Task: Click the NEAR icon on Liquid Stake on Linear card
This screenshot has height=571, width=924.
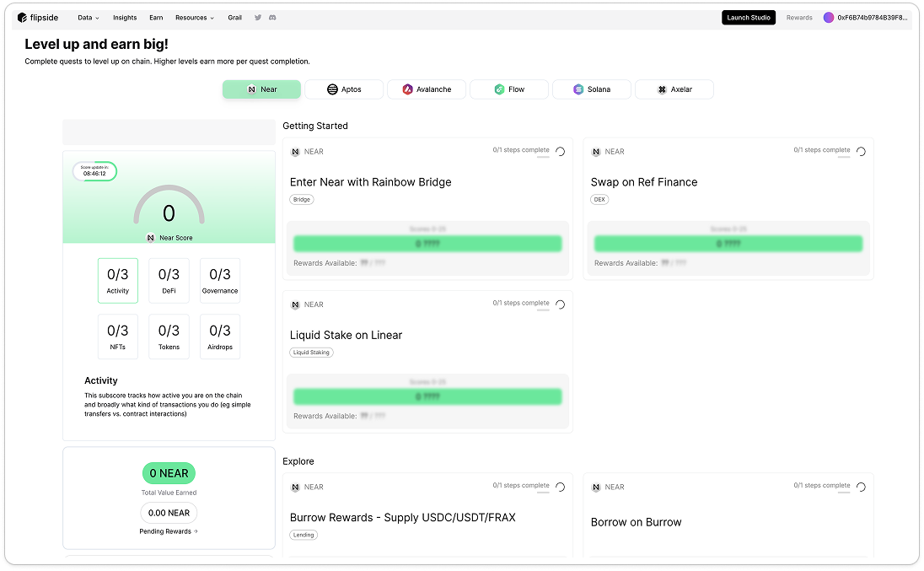Action: [295, 305]
